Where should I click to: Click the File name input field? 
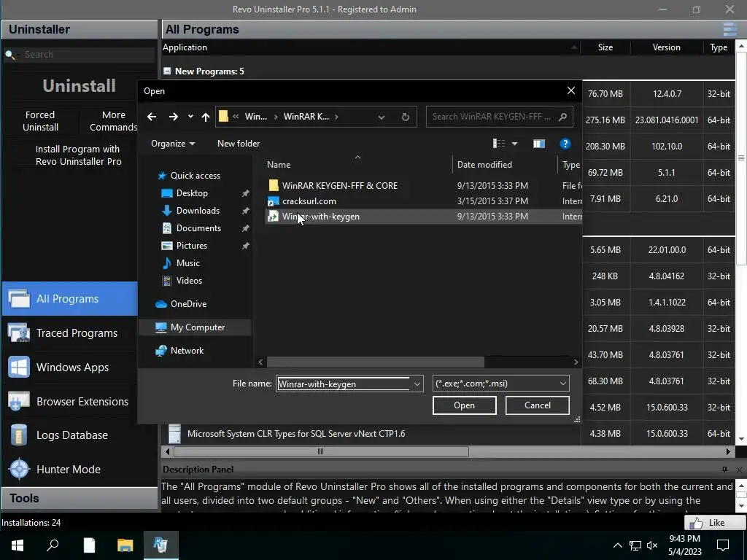point(343,384)
